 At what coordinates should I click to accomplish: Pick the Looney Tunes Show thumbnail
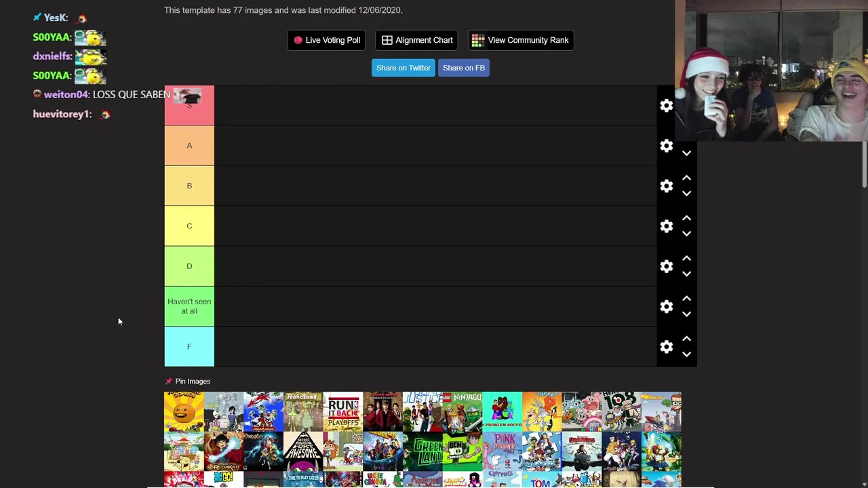(x=542, y=411)
